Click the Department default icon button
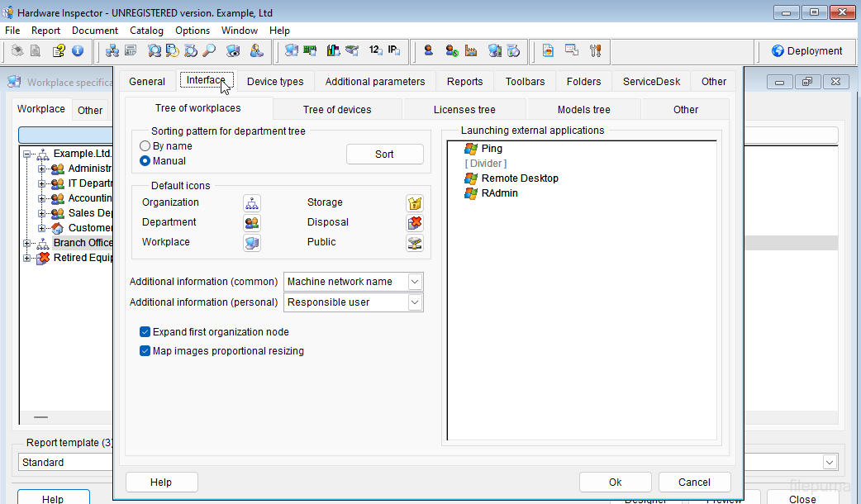 252,222
